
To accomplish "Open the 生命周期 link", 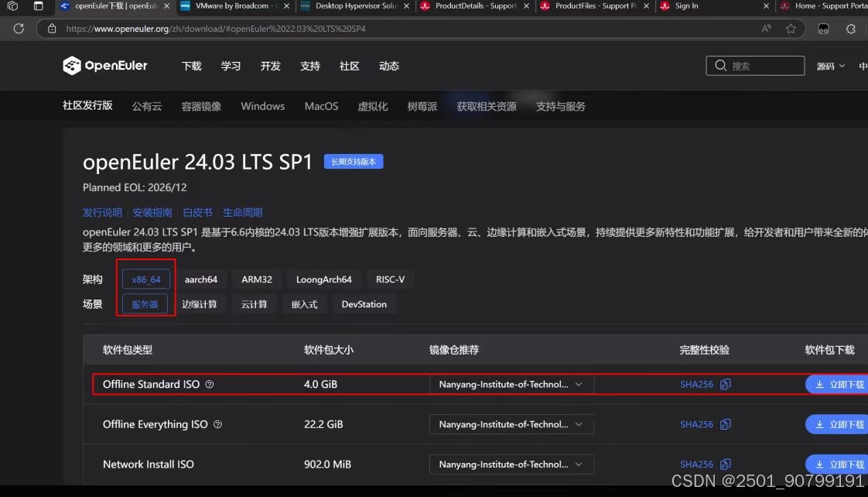I will [242, 212].
